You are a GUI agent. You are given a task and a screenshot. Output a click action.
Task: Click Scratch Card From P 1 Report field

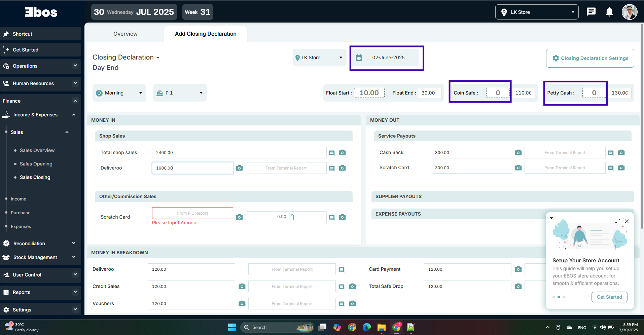click(192, 213)
